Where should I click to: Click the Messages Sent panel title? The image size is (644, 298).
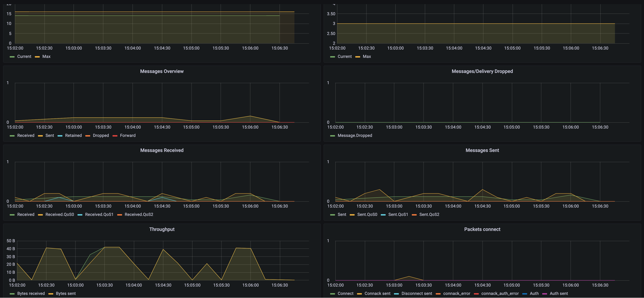point(482,150)
